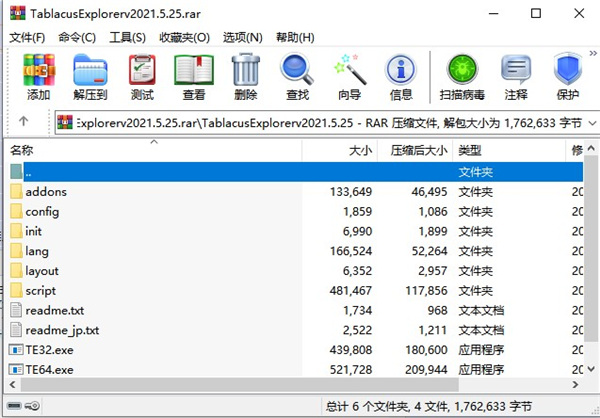Select the addons folder
This screenshot has height=418, width=600.
[x=295, y=192]
